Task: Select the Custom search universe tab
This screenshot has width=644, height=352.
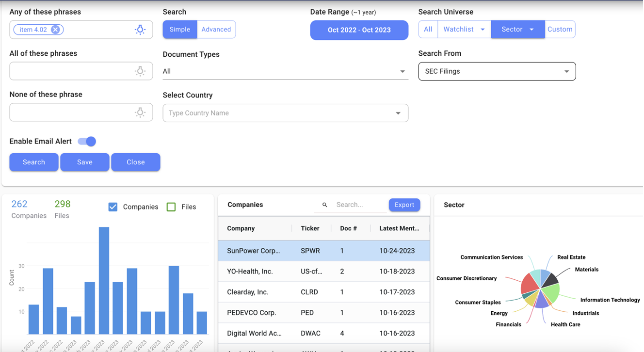Action: [560, 30]
